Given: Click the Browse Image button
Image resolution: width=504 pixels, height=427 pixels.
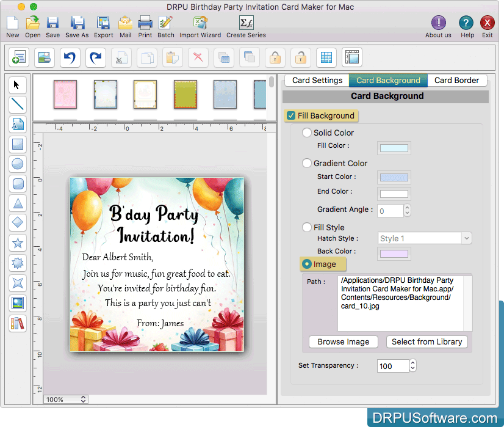Looking at the screenshot, I should 343,341.
